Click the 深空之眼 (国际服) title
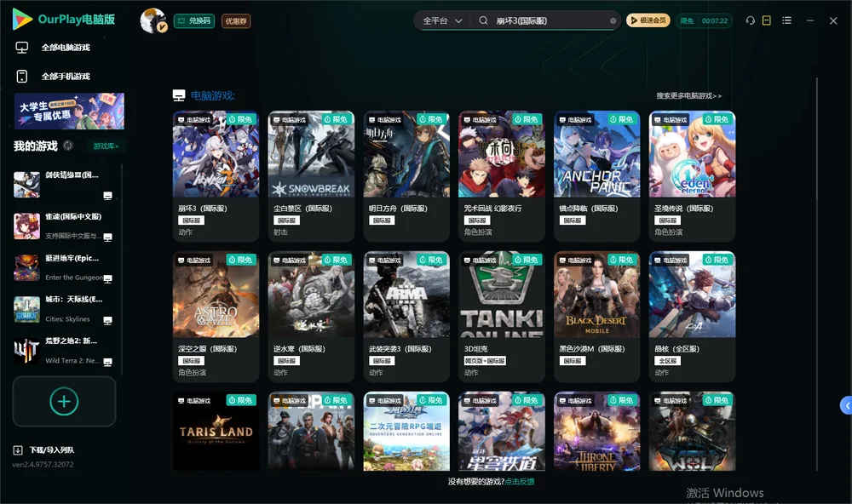Screen dimensions: 852x504 [x=208, y=349]
